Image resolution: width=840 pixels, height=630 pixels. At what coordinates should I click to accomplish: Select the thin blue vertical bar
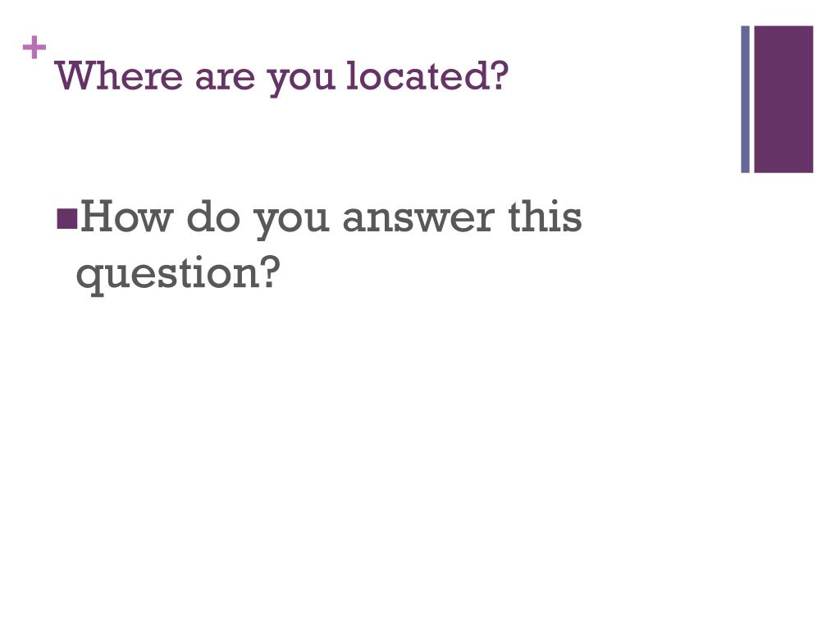745,99
